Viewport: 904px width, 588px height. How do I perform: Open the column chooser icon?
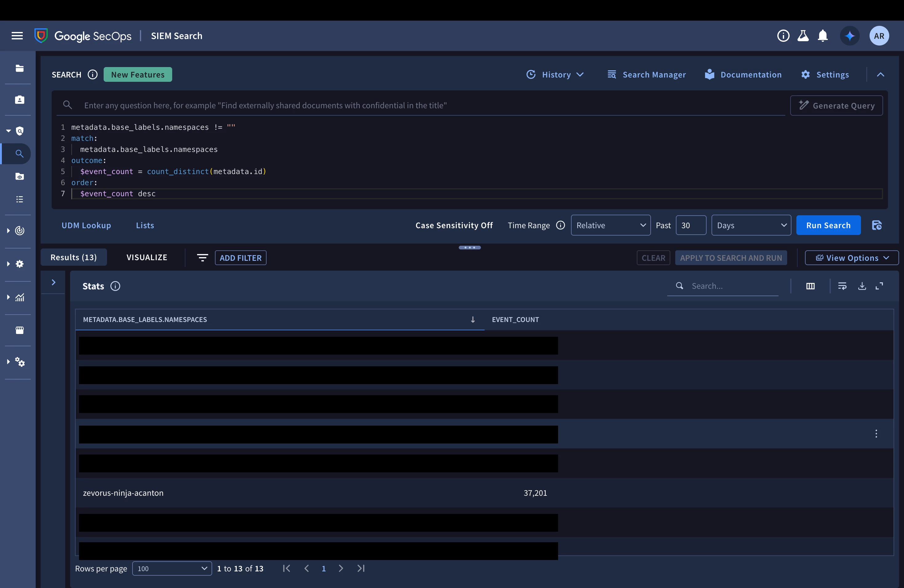point(810,286)
